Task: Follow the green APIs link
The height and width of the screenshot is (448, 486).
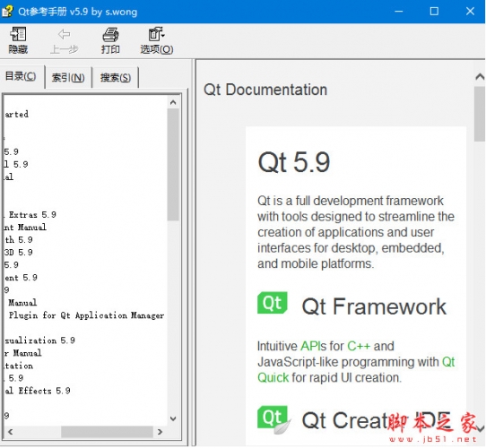Action: (313, 346)
